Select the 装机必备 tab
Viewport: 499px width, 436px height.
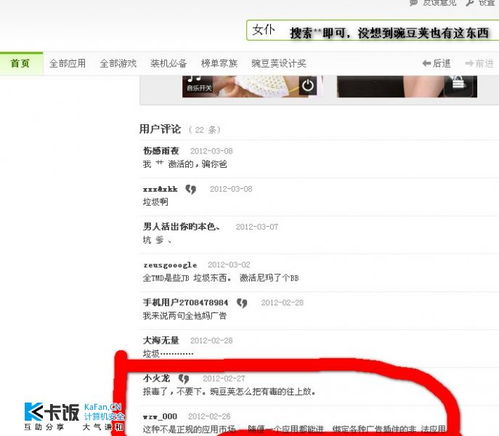(x=168, y=63)
